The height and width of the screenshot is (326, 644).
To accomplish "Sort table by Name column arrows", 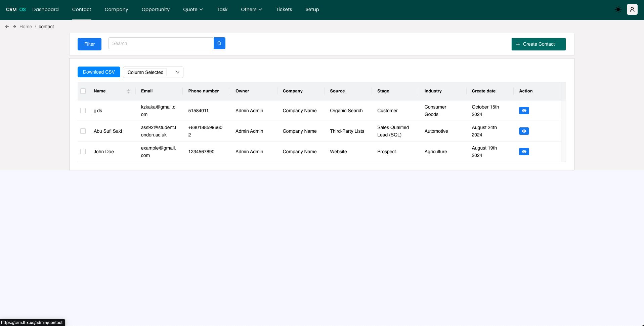I will pos(128,91).
